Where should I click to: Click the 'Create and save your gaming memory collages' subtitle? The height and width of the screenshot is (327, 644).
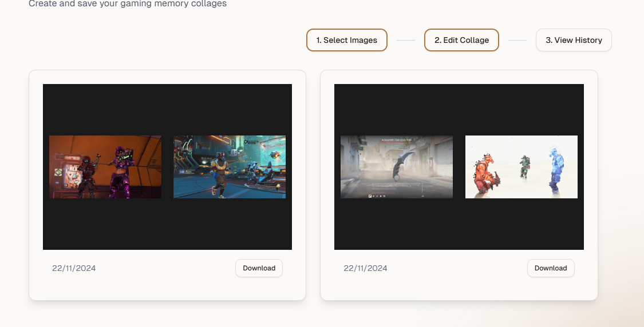(x=128, y=3)
